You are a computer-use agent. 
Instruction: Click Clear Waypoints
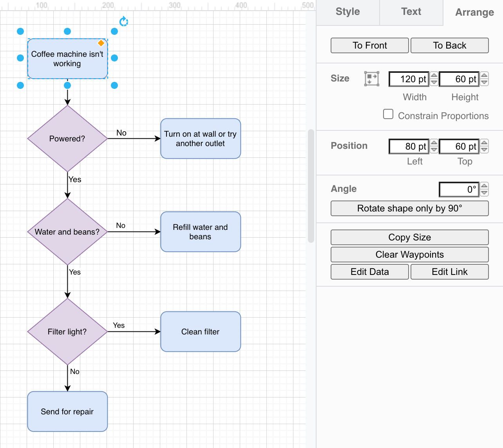409,254
